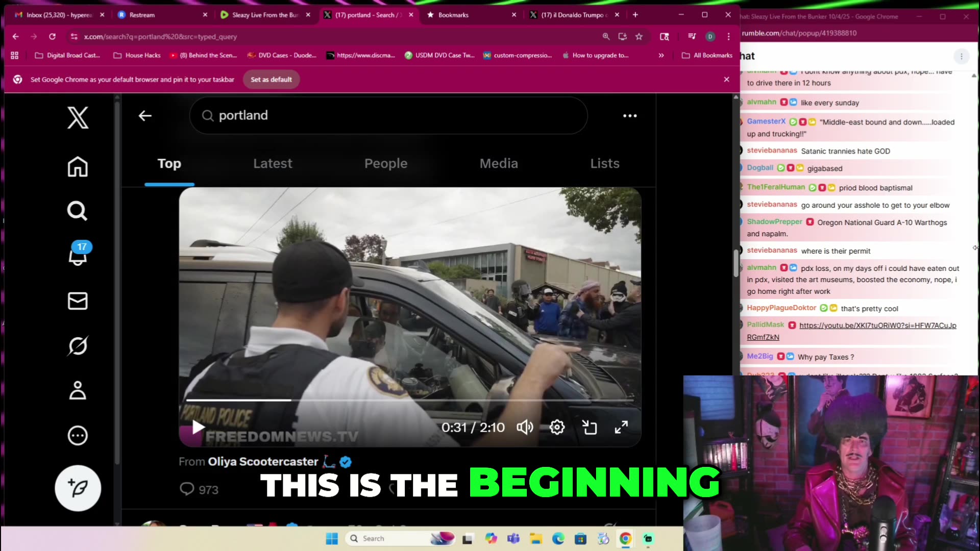
Task: Open PallidMask's YouTube link in chat
Action: pos(877,325)
